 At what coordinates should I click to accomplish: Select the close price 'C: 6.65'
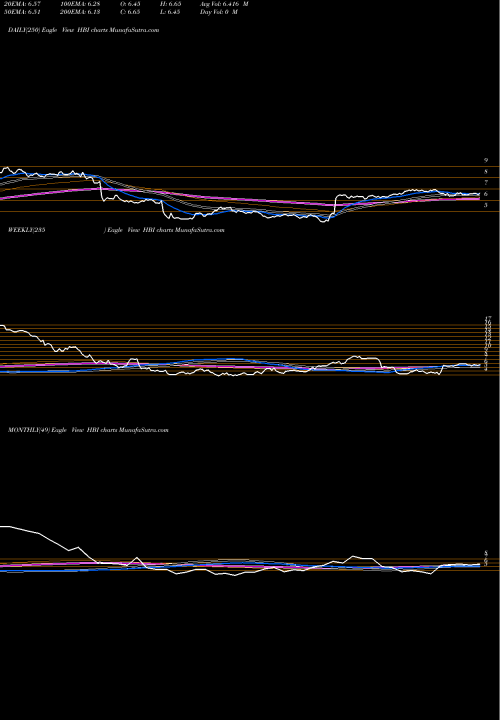pyautogui.click(x=130, y=12)
